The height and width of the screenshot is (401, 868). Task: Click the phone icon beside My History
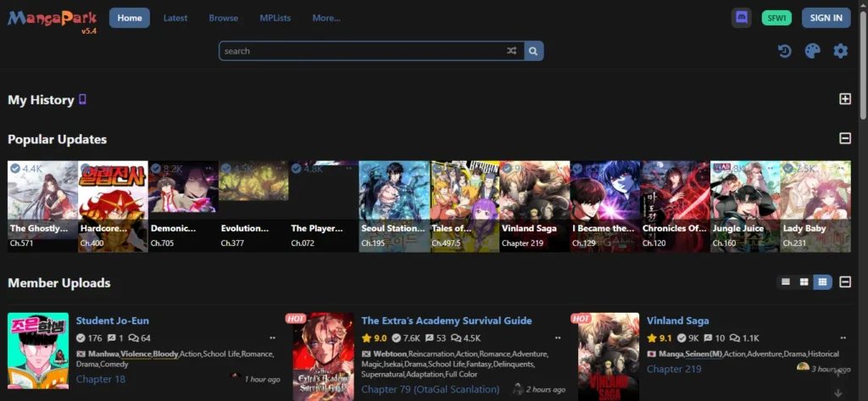pyautogui.click(x=83, y=100)
